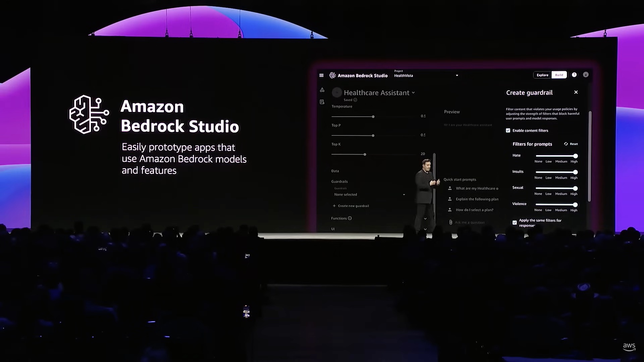Click the Temperature slider handle
This screenshot has width=644, height=362.
373,117
